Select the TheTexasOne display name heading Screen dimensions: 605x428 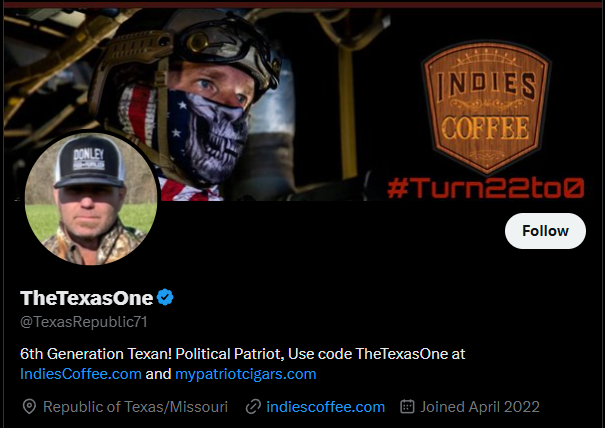[86, 298]
